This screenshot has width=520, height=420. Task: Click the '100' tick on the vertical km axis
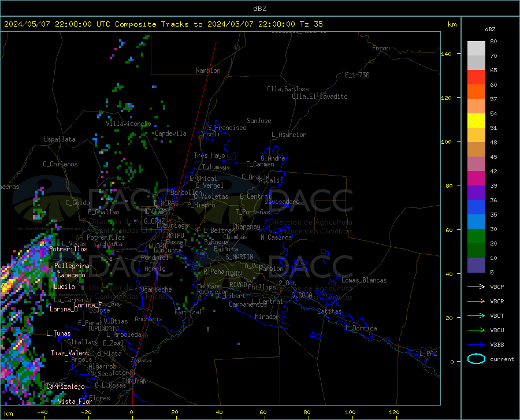[x=446, y=142]
